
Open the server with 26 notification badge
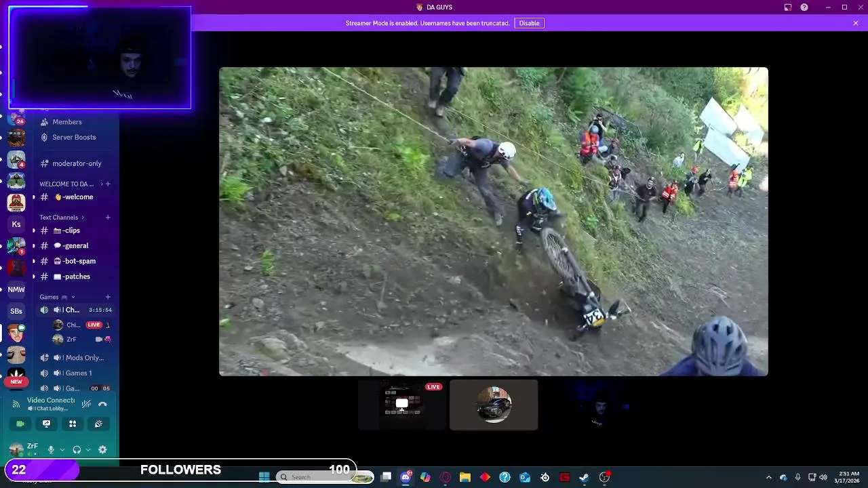[16, 117]
